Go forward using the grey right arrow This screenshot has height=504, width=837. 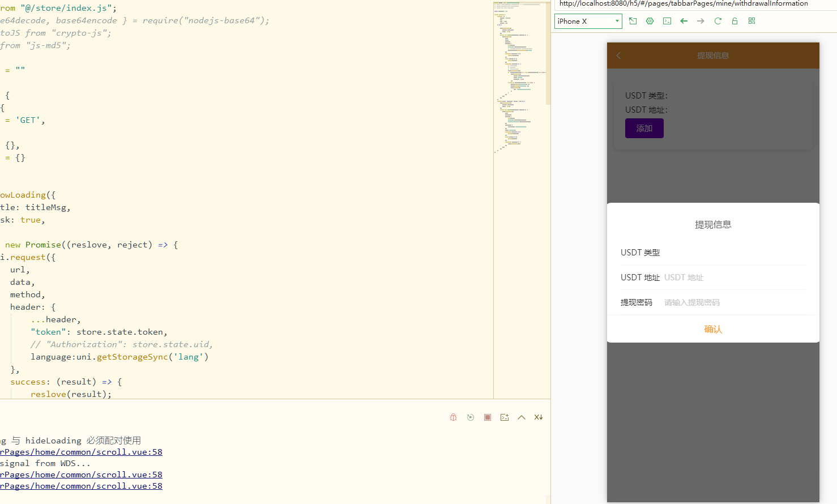pyautogui.click(x=701, y=21)
